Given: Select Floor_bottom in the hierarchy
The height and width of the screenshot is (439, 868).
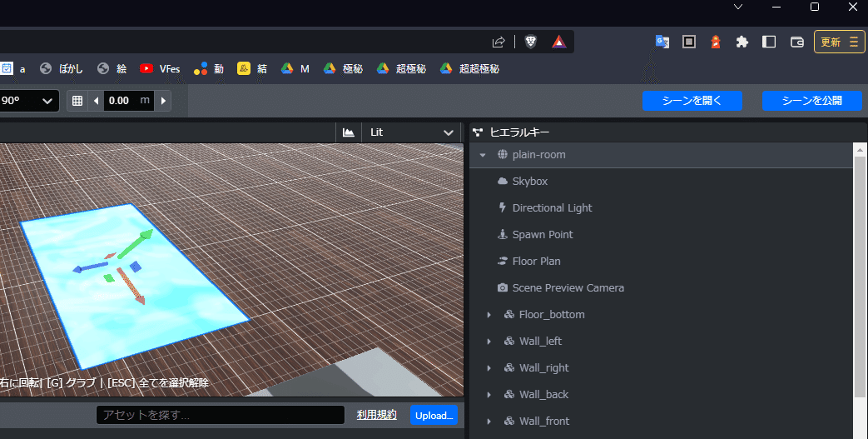Looking at the screenshot, I should pos(661,314).
